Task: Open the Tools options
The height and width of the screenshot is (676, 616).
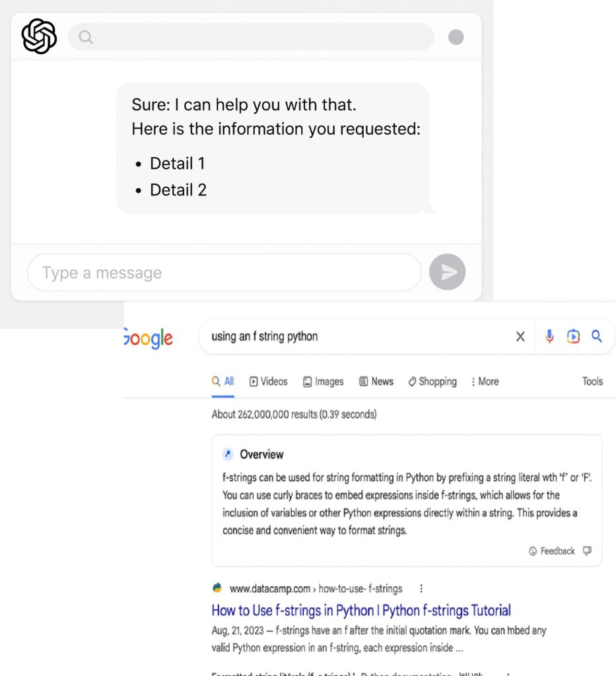Action: pyautogui.click(x=592, y=381)
